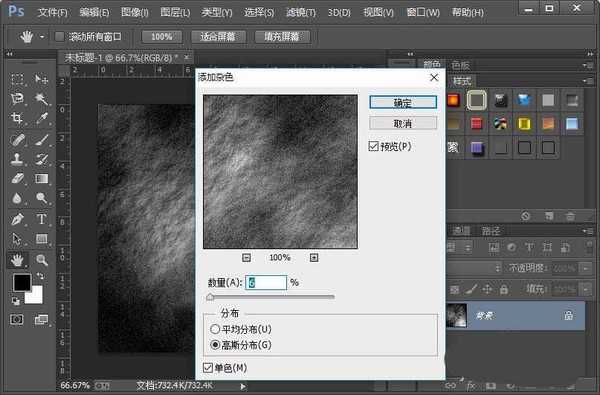Viewport: 600px width, 395px height.
Task: Uncheck the 单色(M) monochromatic option
Action: pos(208,368)
